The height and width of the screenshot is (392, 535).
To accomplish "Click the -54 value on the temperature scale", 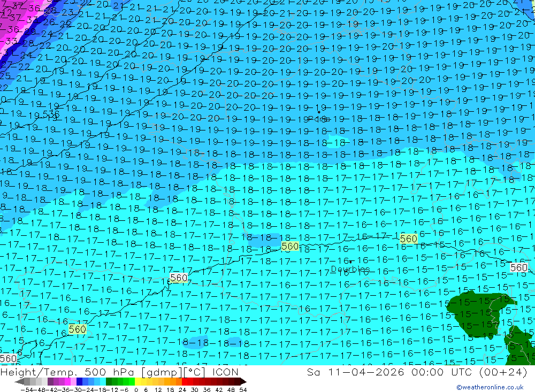I will pyautogui.click(x=26, y=390).
